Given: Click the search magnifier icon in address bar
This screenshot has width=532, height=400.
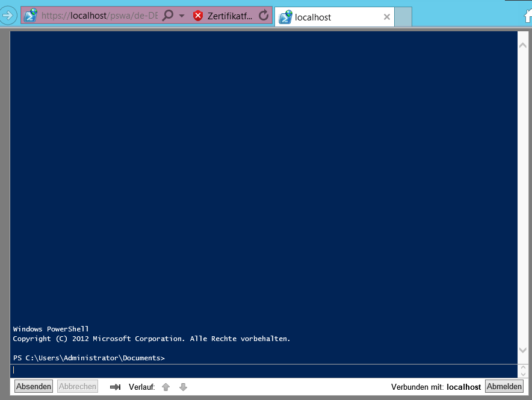Looking at the screenshot, I should [169, 16].
